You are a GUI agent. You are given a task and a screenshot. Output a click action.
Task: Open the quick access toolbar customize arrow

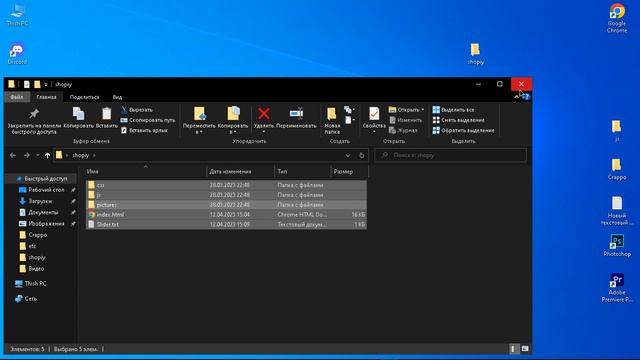46,84
